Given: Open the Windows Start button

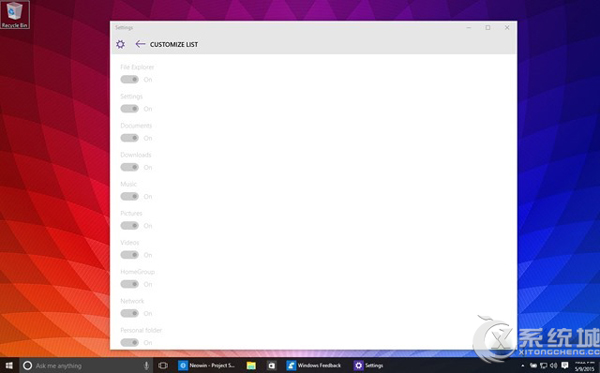Looking at the screenshot, I should 9,365.
